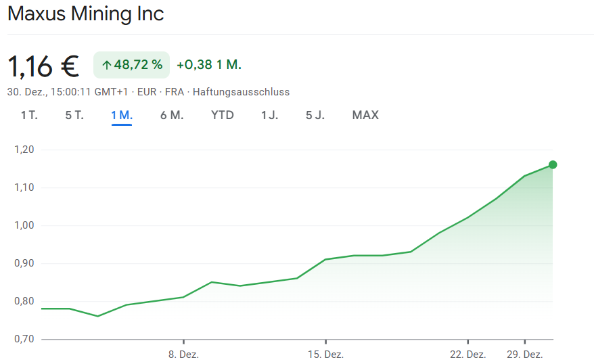This screenshot has height=364, width=594.
Task: Click the 1,00 price axis label
Action: [x=23, y=225]
